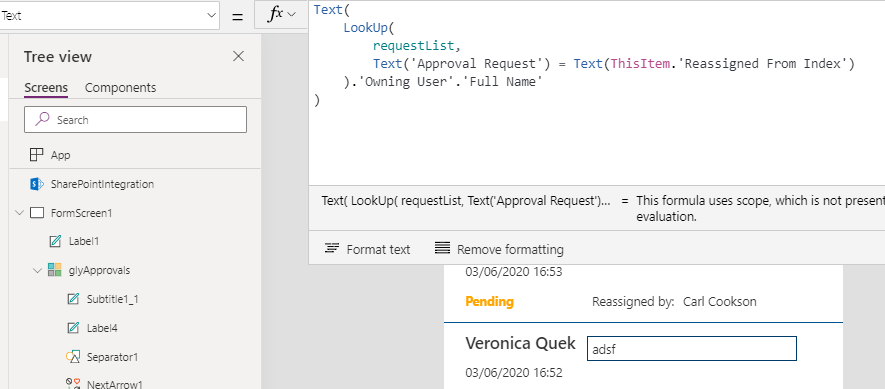
Task: Collapse the FormScreen1 tree node
Action: tap(20, 213)
